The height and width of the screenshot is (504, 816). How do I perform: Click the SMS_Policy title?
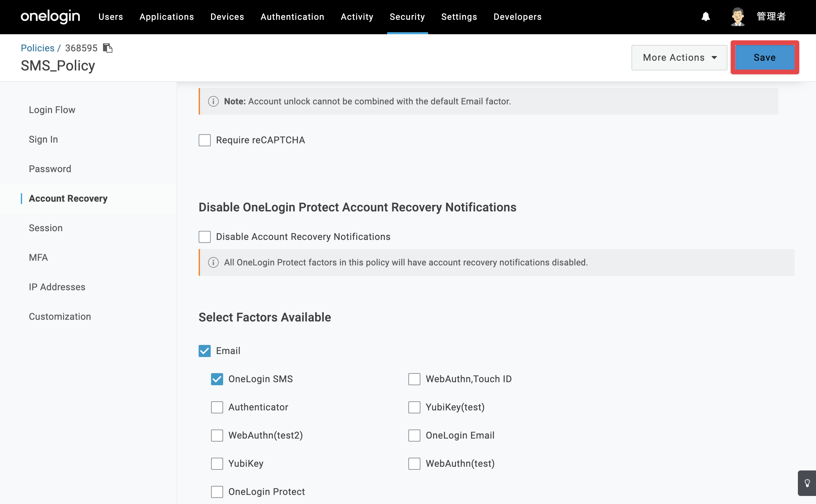point(58,66)
